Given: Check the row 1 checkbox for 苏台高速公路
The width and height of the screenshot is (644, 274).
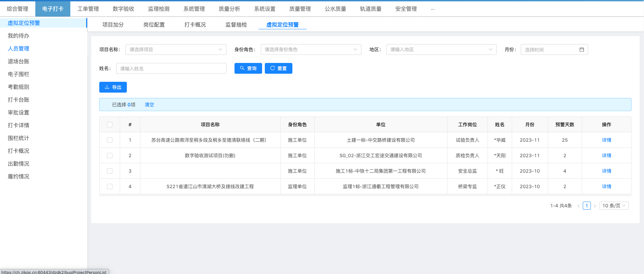Looking at the screenshot, I should click(110, 140).
